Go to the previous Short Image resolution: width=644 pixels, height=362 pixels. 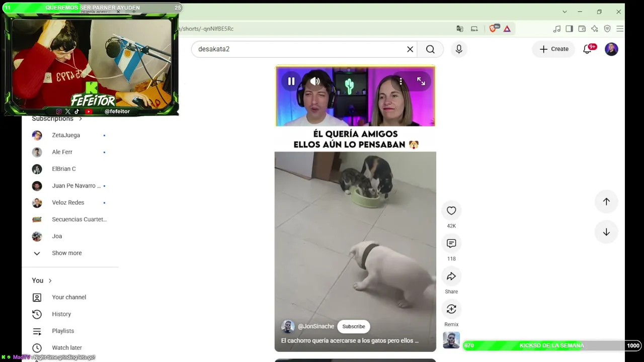coord(606,202)
